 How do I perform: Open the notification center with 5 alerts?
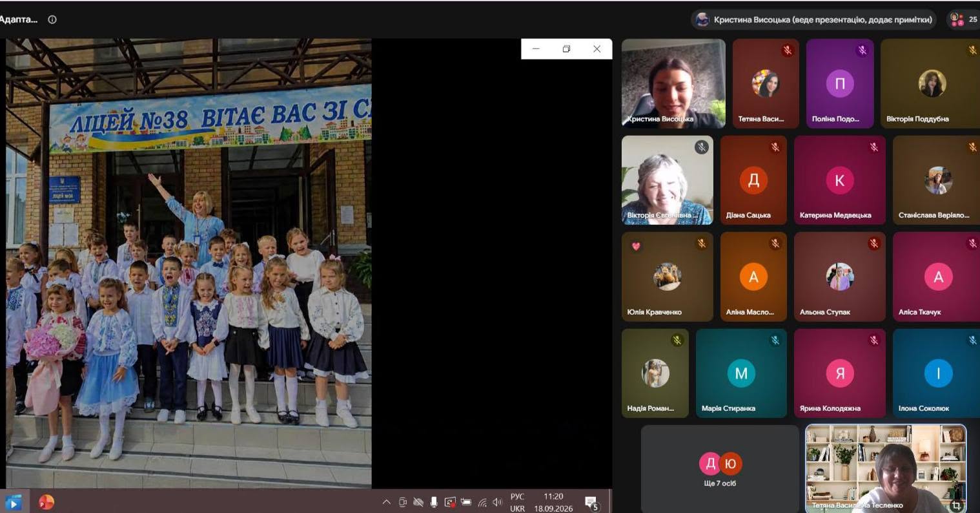pyautogui.click(x=591, y=503)
